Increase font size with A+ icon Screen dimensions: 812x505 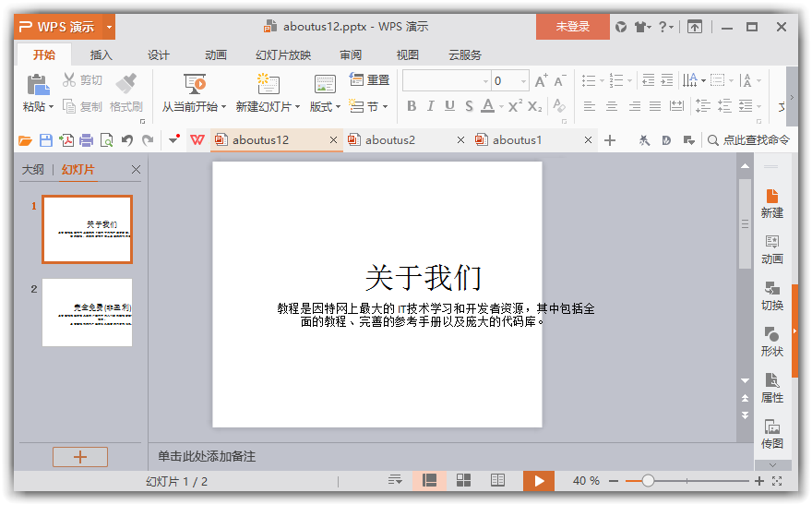pos(541,81)
